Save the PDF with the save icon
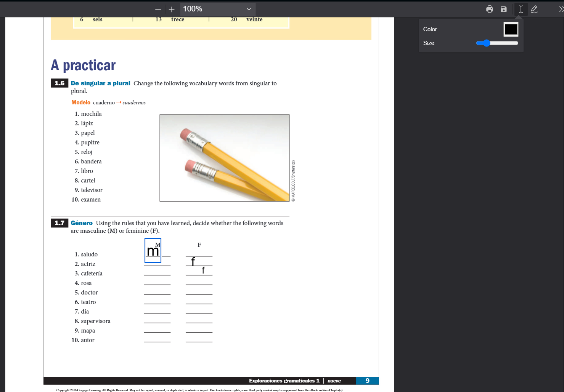564x392 pixels. pyautogui.click(x=504, y=9)
